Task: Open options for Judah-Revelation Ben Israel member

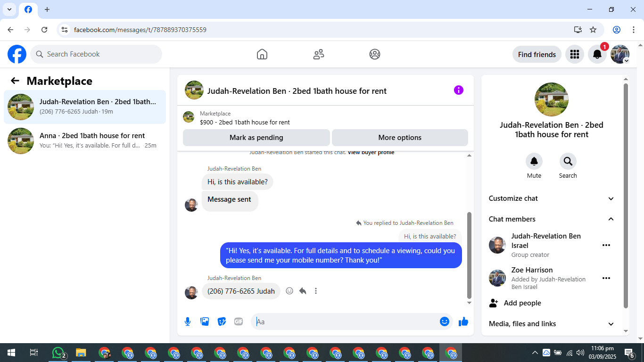Action: pos(606,245)
